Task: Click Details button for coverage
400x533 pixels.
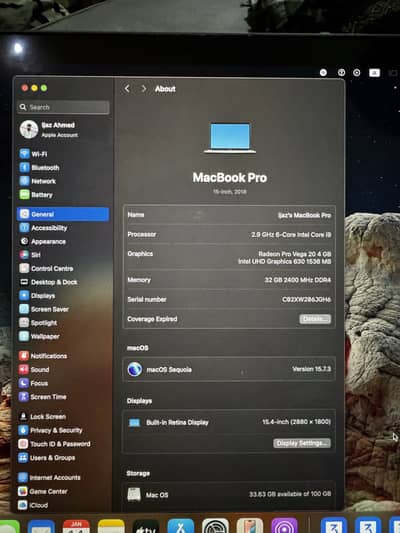Action: [x=315, y=319]
